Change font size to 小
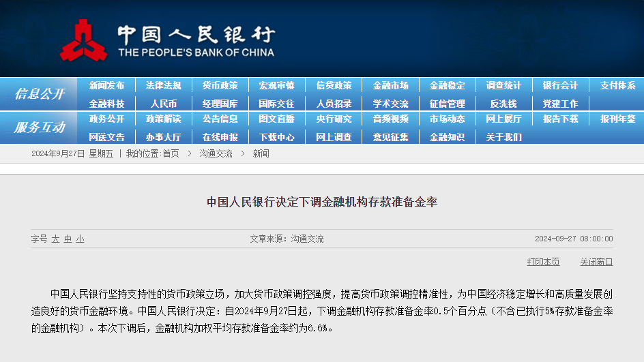The width and height of the screenshot is (644, 362). click(80, 239)
